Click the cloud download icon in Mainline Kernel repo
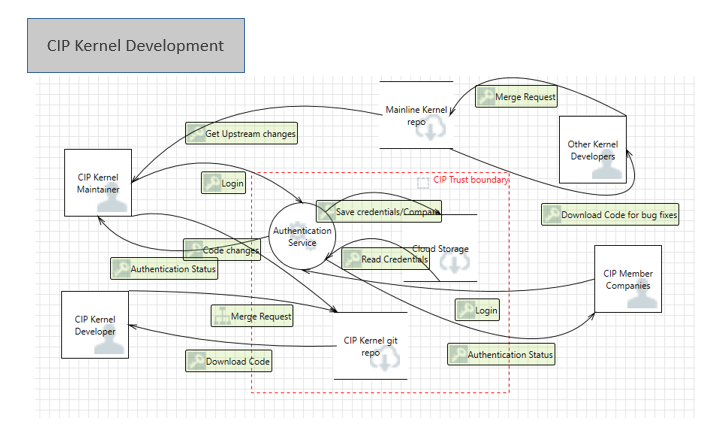 pyautogui.click(x=431, y=128)
